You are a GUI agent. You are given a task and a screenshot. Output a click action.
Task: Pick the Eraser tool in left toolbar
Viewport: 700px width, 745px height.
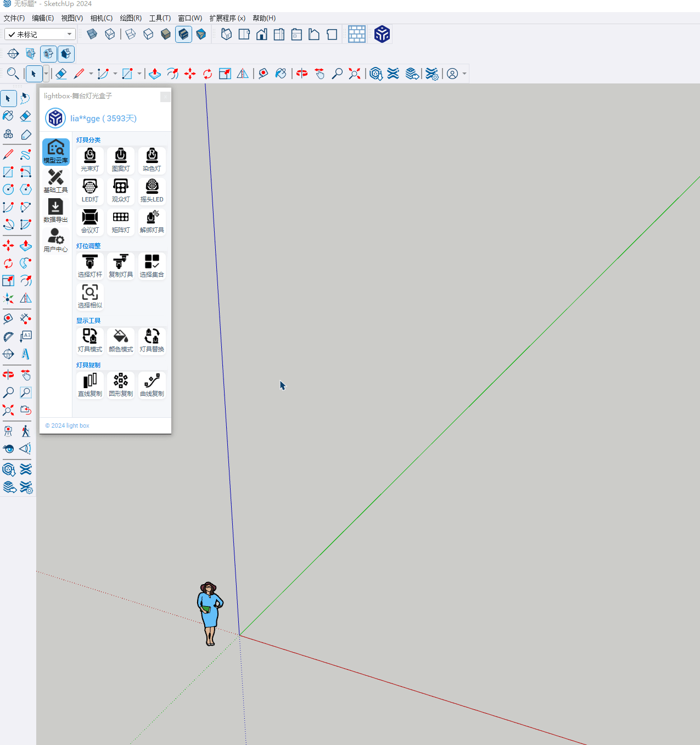pyautogui.click(x=26, y=116)
